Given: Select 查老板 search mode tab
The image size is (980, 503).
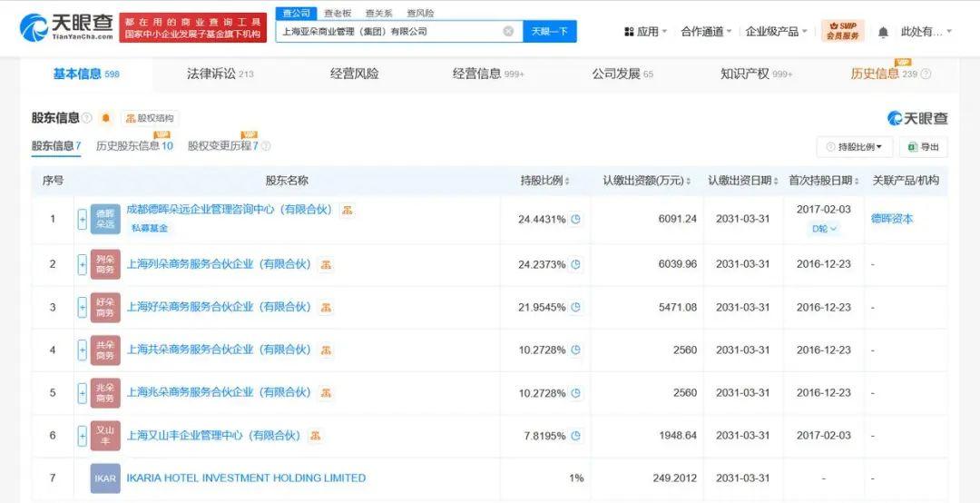Looking at the screenshot, I should click(x=338, y=13).
